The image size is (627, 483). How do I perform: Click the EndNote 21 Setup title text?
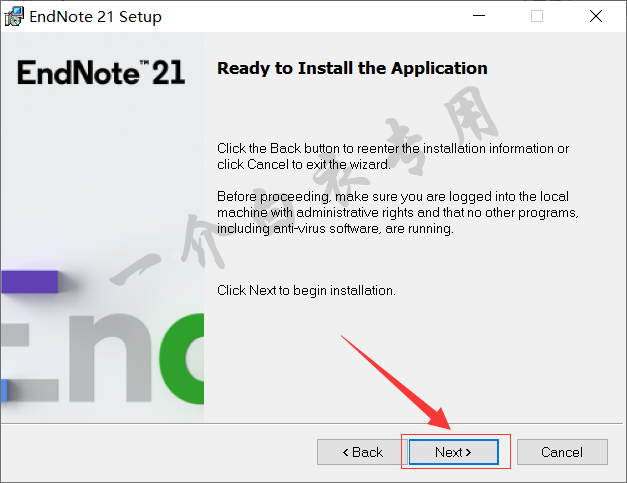[x=96, y=17]
